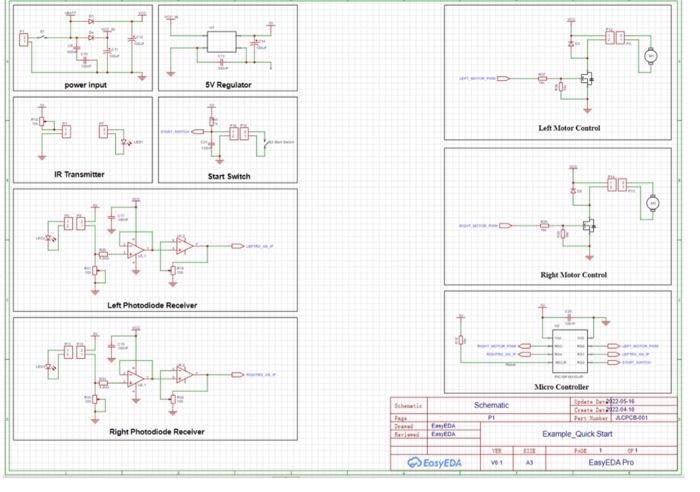Click the 5V regulator IC body
Image resolution: width=700 pixels, height=492 pixels.
tap(221, 42)
